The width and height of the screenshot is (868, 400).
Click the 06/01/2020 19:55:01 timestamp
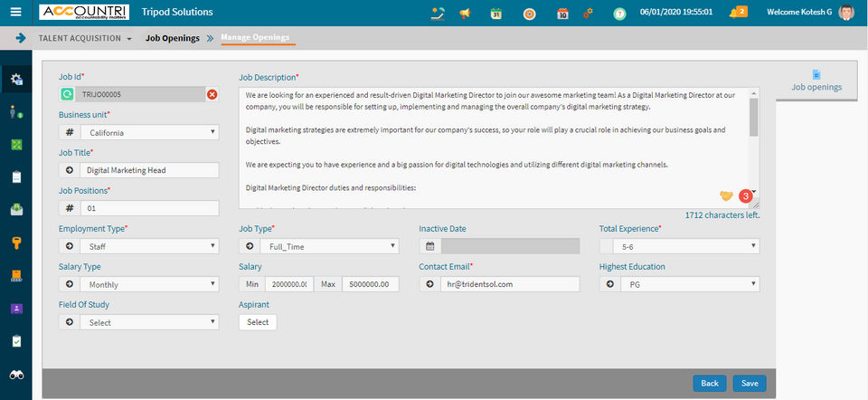676,12
